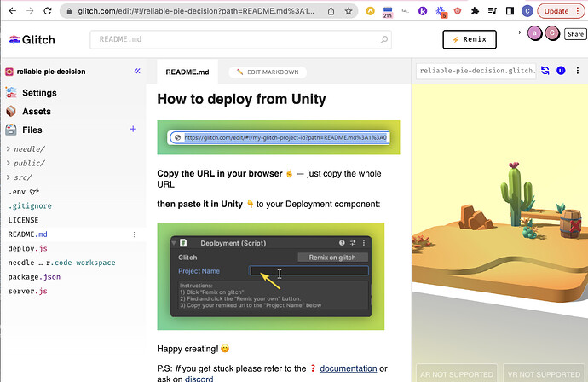This screenshot has height=382, width=588.
Task: Refresh the preview pane
Action: click(x=545, y=71)
